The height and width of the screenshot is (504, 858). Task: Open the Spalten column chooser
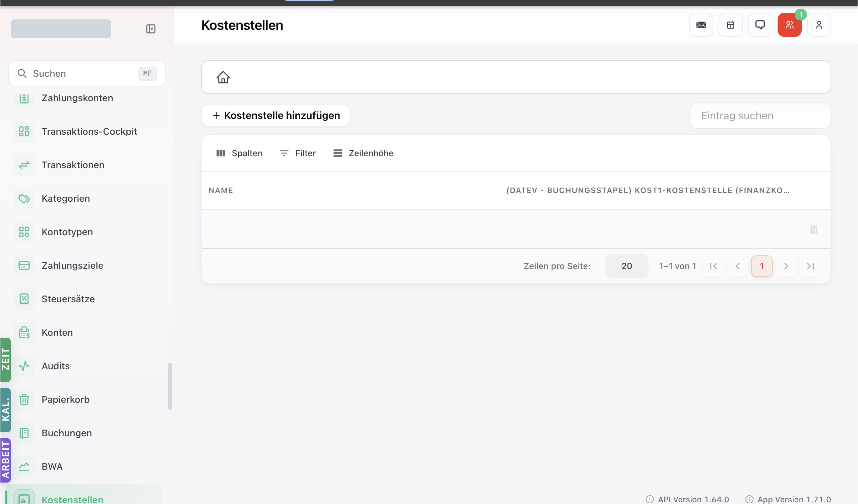pos(239,153)
